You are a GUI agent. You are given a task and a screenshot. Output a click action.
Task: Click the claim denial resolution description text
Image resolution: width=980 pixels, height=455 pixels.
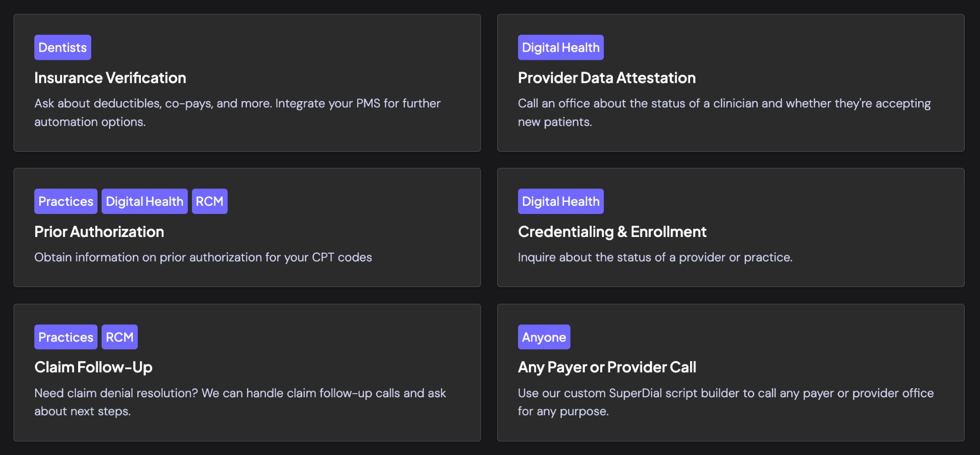pyautogui.click(x=240, y=402)
